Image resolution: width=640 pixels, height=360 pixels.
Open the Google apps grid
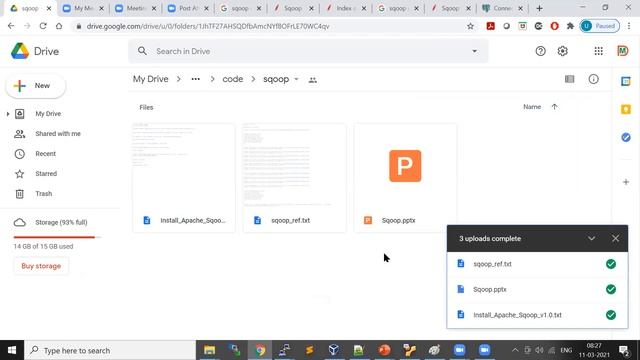coord(598,51)
